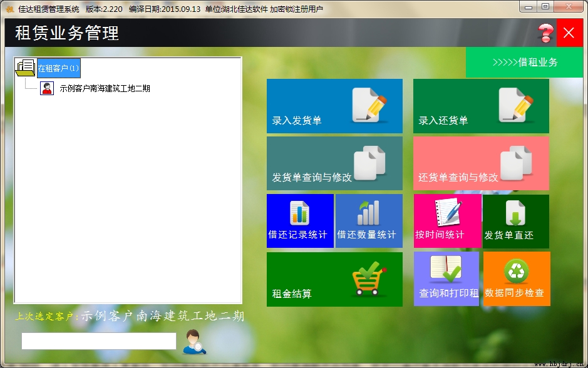This screenshot has height=368, width=588.
Task: Click 借还记录统计 tile label text
Action: 297,235
